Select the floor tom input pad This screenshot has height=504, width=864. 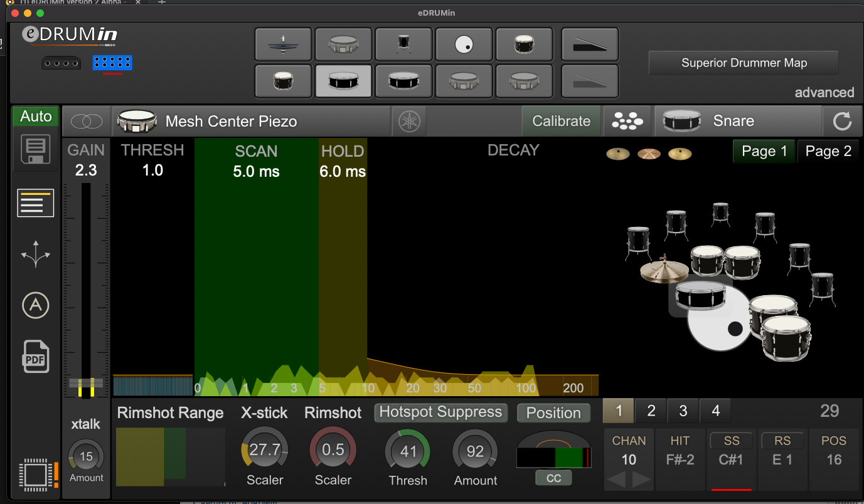pyautogui.click(x=404, y=45)
